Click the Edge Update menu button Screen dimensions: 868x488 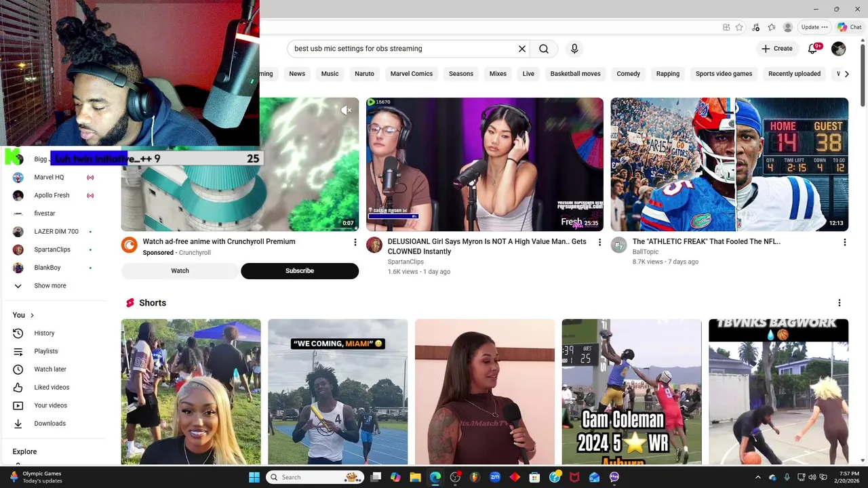[x=814, y=27]
